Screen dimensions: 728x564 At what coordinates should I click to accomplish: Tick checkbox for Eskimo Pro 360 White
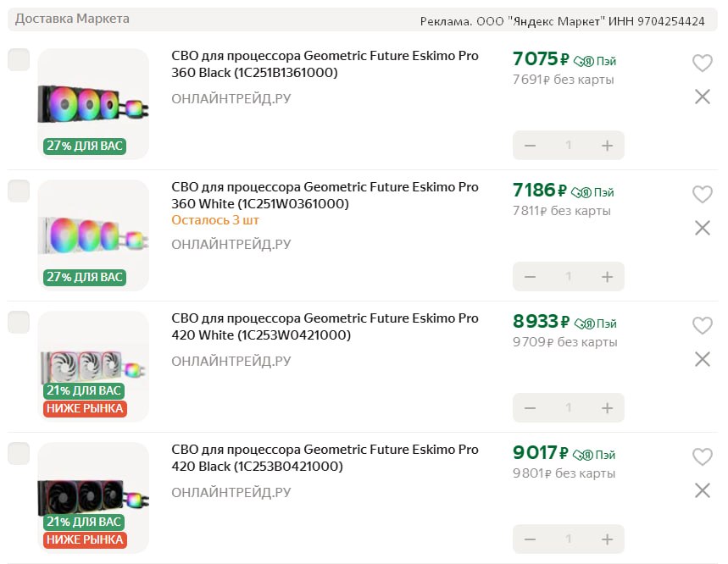(x=19, y=191)
